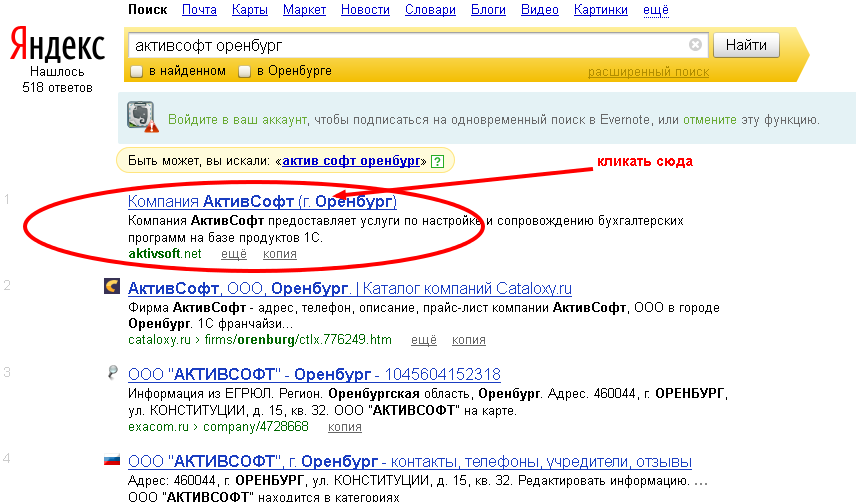The height and width of the screenshot is (502, 856).
Task: Expand the 'ещё' services menu at top
Action: [x=656, y=10]
